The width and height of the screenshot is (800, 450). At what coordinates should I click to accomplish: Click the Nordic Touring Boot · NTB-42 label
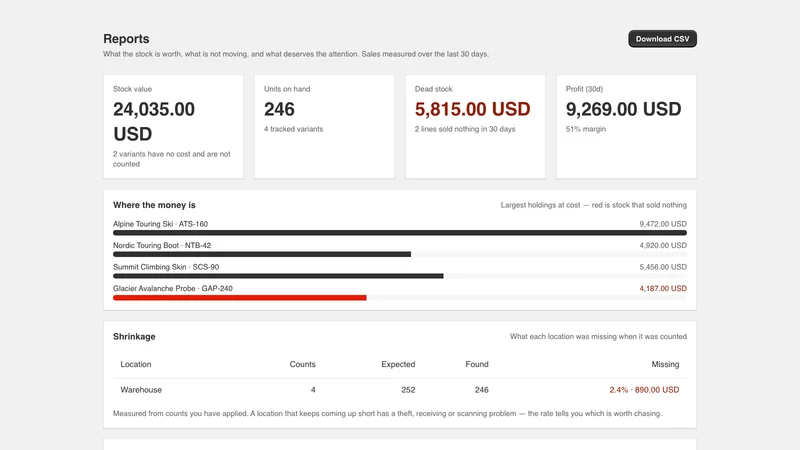(162, 245)
